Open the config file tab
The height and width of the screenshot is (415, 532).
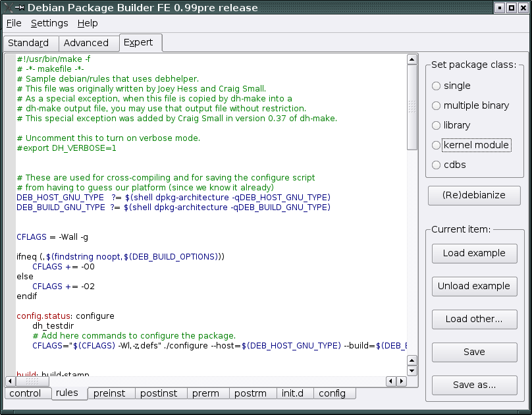pyautogui.click(x=335, y=393)
